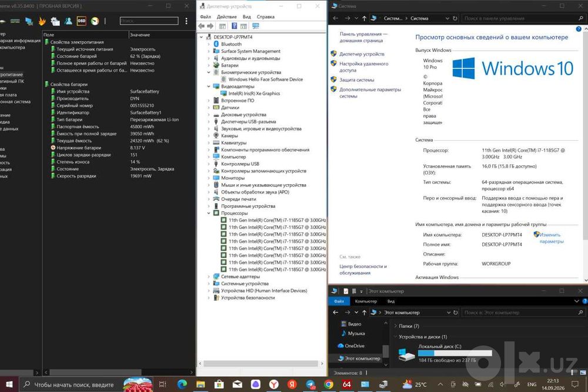The image size is (588, 392).
Task: Select Локальный диск (C:) drive
Action: [x=445, y=353]
